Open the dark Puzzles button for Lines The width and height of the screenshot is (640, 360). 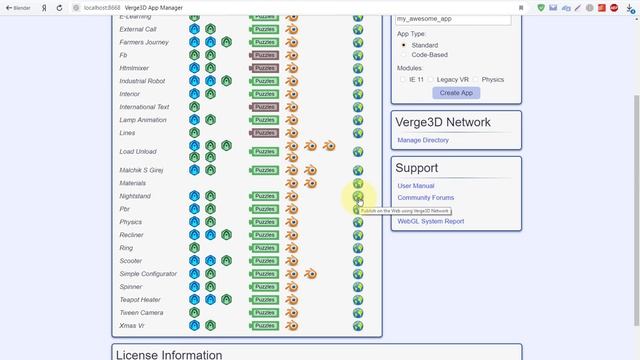pyautogui.click(x=264, y=133)
